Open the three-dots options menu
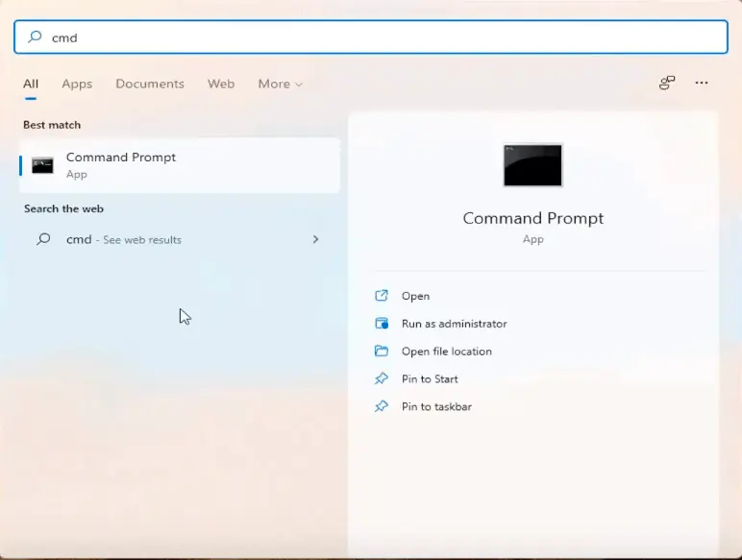The width and height of the screenshot is (742, 560). (702, 83)
